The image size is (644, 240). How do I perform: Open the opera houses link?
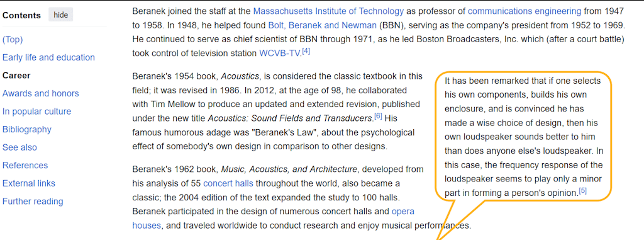tap(273, 219)
